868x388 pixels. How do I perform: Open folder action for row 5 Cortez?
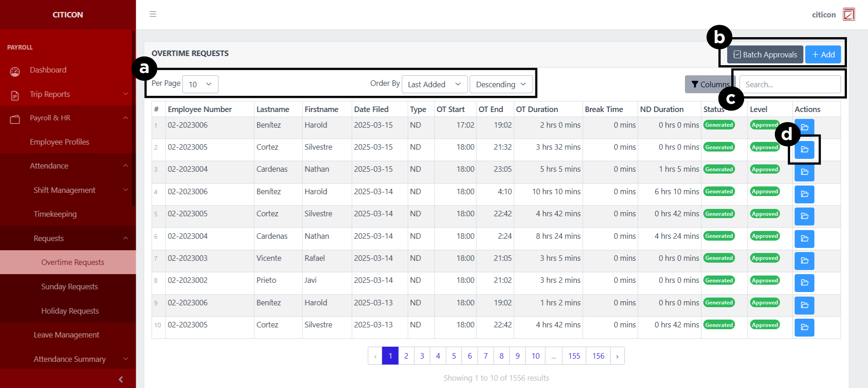point(804,216)
